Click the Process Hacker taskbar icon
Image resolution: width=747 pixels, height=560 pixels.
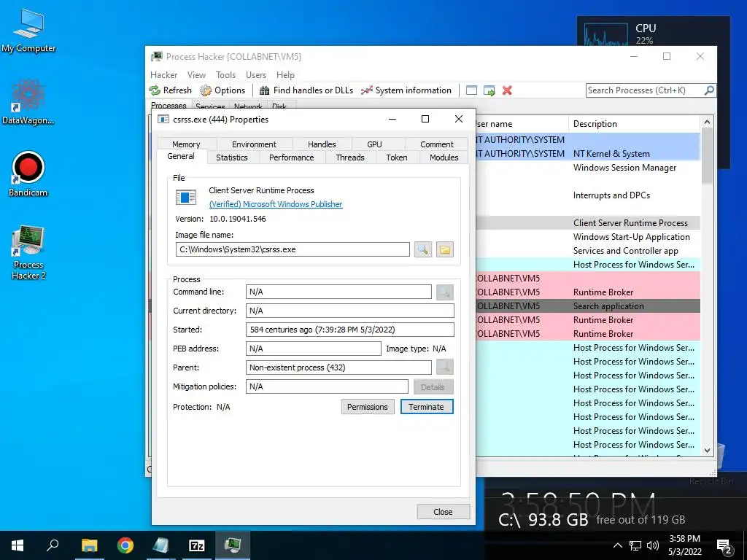point(233,545)
